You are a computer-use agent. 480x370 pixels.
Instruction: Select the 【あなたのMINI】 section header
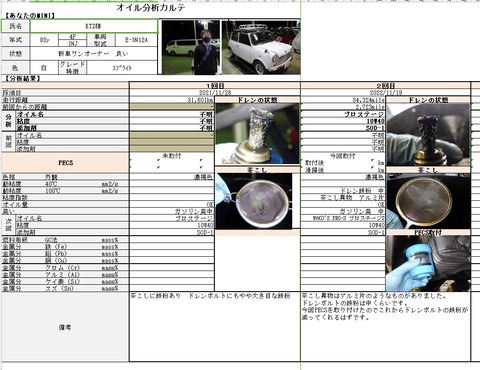click(x=30, y=16)
